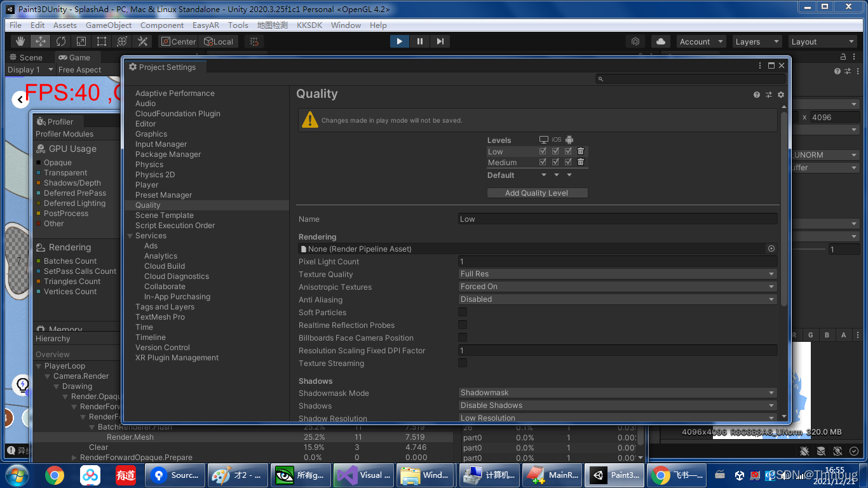This screenshot has width=868, height=488.
Task: Toggle Medium level standalone platform checkbox
Action: (543, 162)
